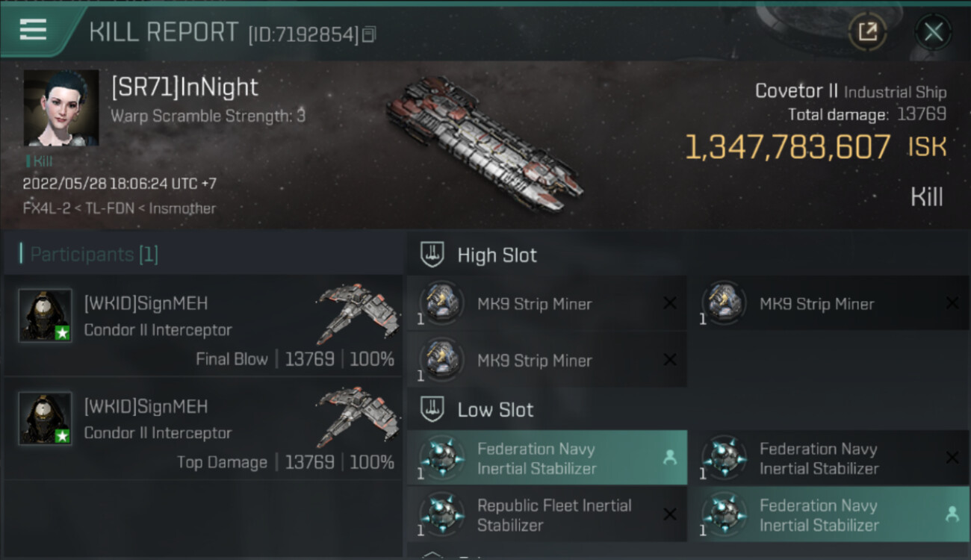Viewport: 971px width, 560px height.
Task: Click the SR71 InNight pilot name
Action: pyautogui.click(x=184, y=87)
